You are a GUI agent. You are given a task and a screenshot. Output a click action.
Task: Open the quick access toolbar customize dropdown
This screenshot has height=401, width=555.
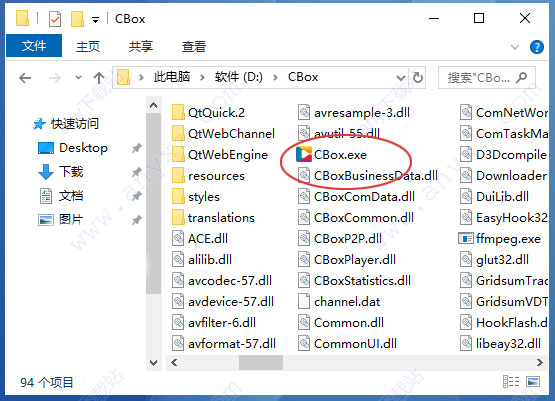click(x=95, y=20)
